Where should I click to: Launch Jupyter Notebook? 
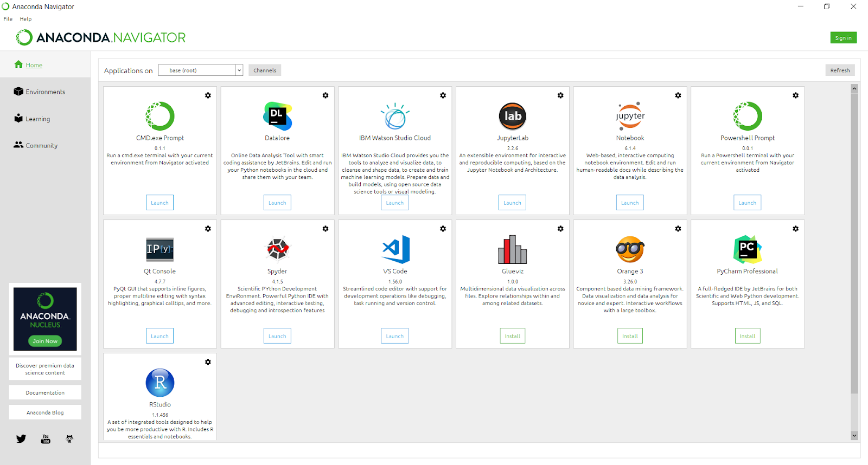tap(630, 203)
